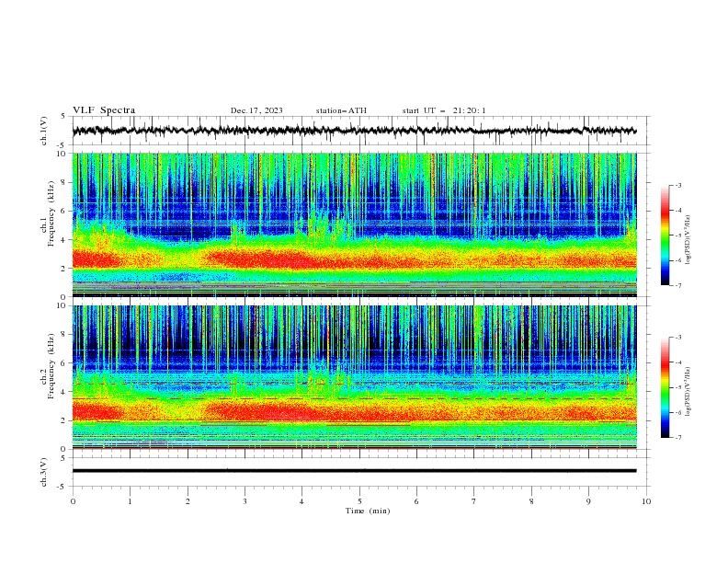Click the time axis tick labeled 5
728x563 pixels.
[359, 501]
